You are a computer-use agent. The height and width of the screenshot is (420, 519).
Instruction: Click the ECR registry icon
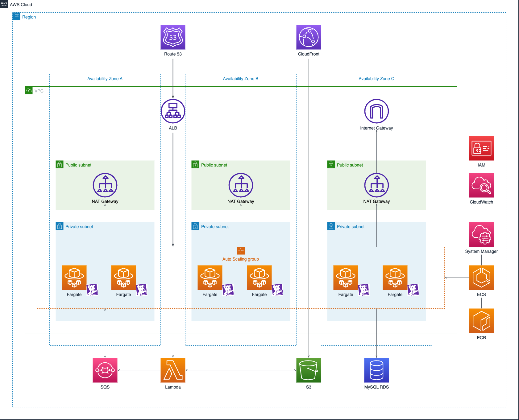481,321
